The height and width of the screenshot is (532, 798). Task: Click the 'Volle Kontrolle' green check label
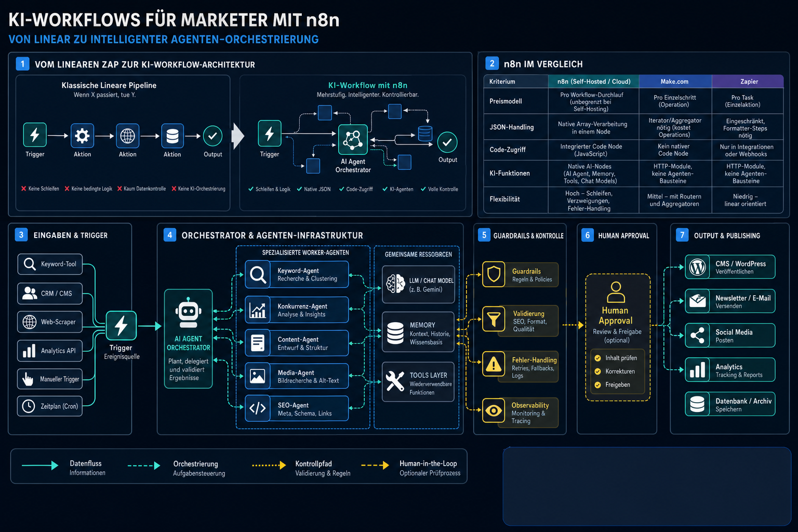440,189
